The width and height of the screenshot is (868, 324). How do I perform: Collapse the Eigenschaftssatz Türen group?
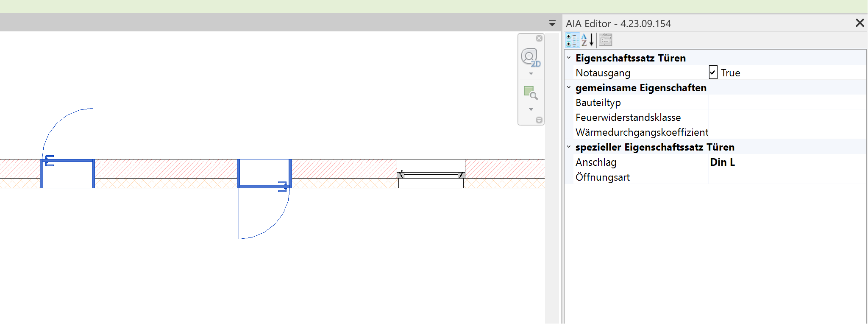[x=569, y=58]
